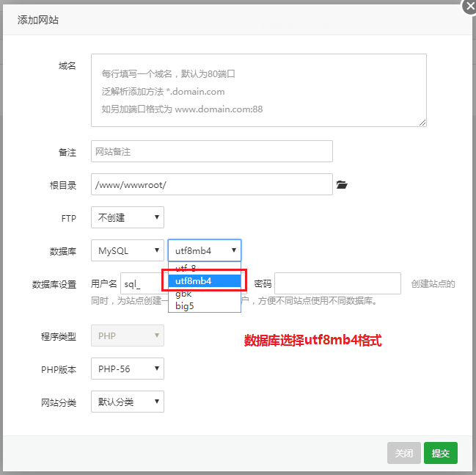Click into the 域名 domain text area
The height and width of the screenshot is (475, 476).
click(259, 90)
